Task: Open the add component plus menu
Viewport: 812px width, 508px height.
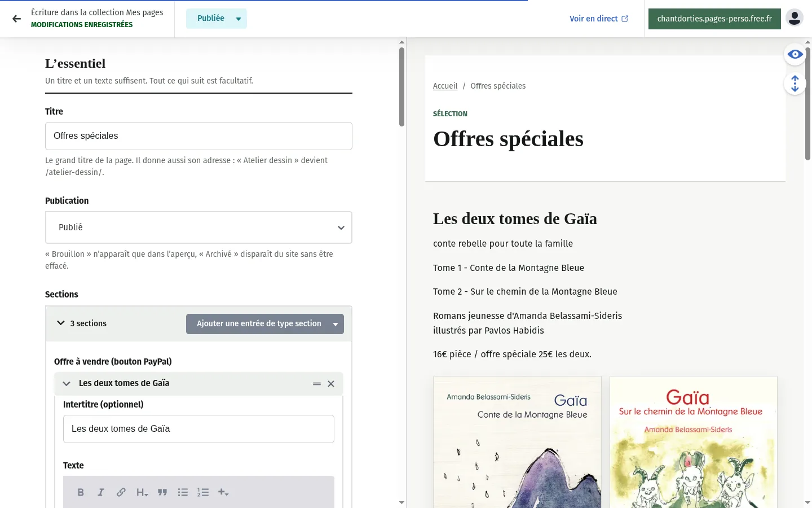Action: pos(223,492)
